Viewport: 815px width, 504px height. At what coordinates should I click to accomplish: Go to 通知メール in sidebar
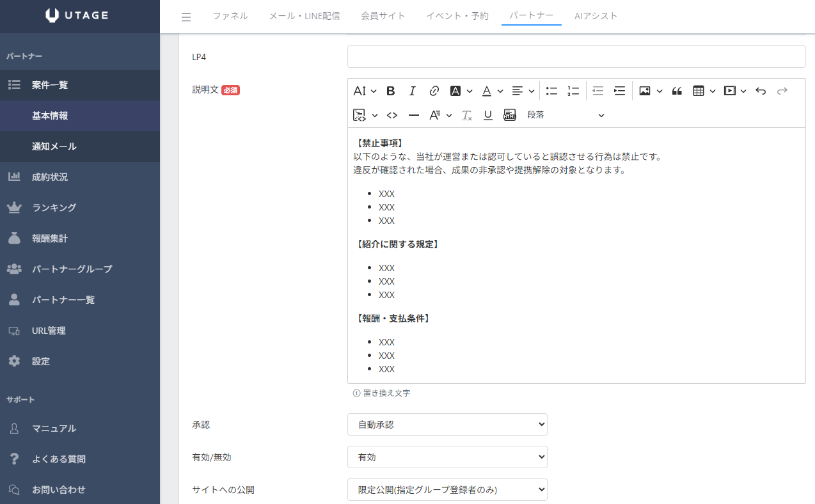coord(54,146)
